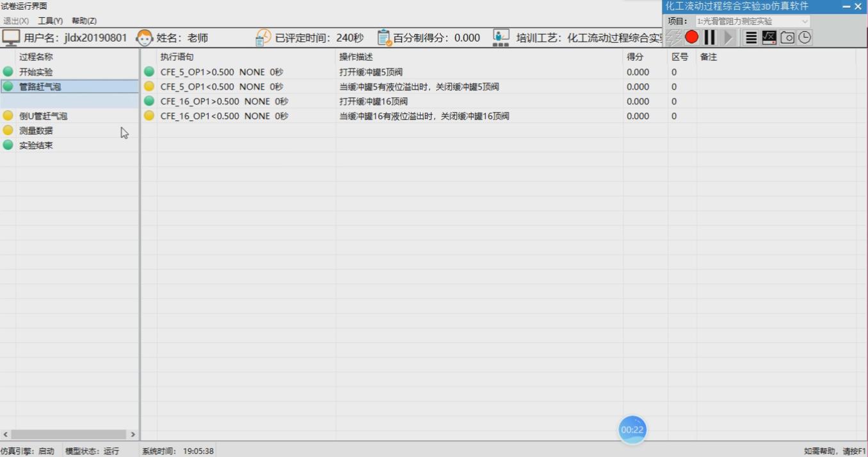Open the 帮助(Z) menu

(84, 21)
